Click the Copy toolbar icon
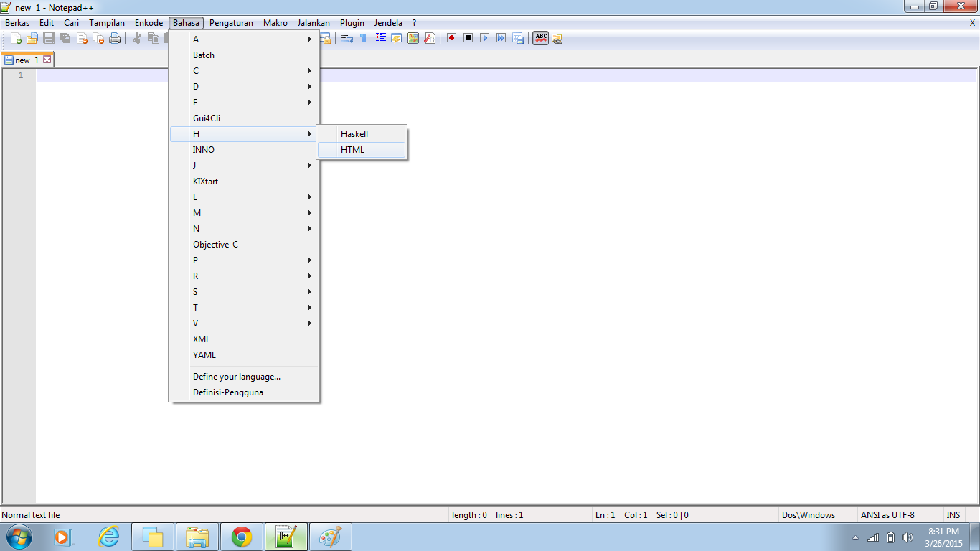Viewport: 980px width, 551px height. (x=153, y=38)
